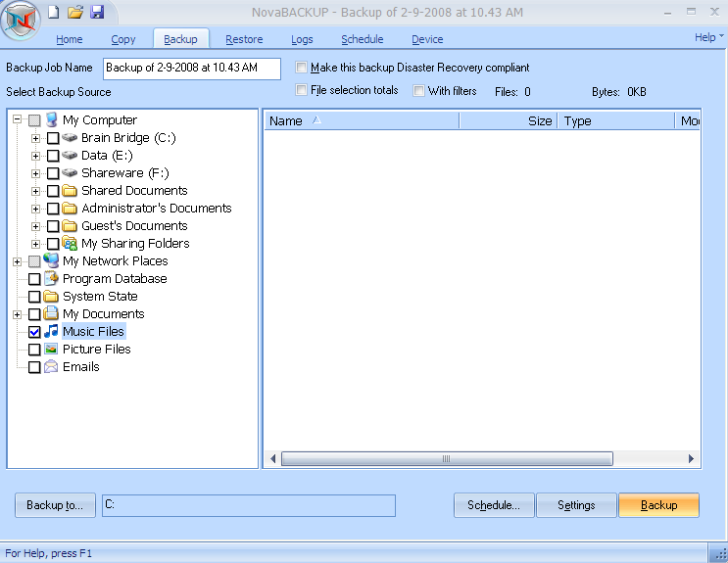Image resolution: width=728 pixels, height=563 pixels.
Task: Toggle File selection totals checkbox
Action: pos(301,89)
